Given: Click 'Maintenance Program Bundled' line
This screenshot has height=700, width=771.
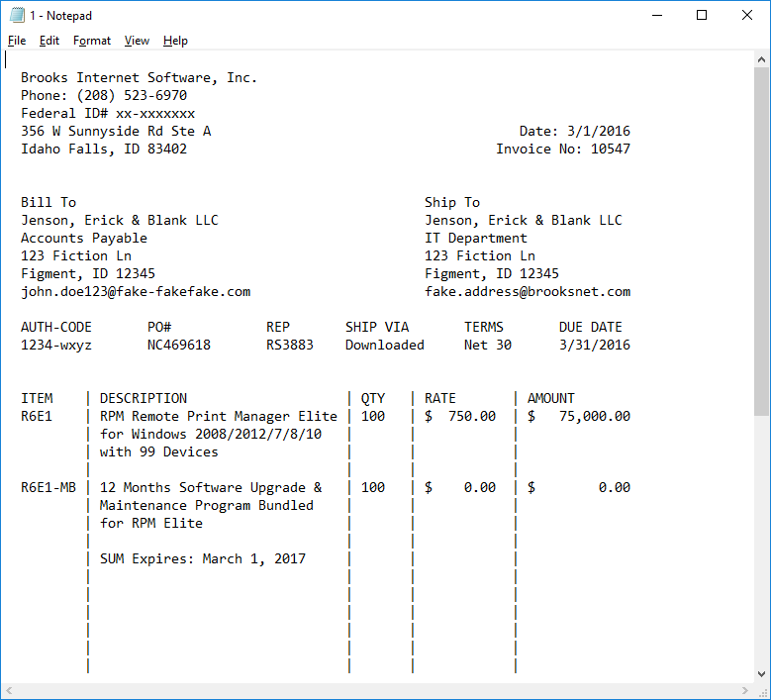Looking at the screenshot, I should tap(207, 506).
